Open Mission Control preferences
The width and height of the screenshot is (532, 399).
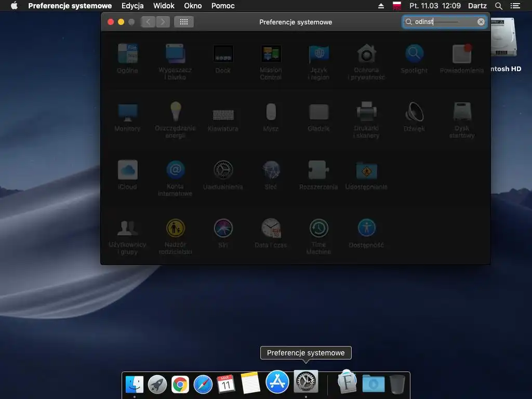tap(270, 62)
